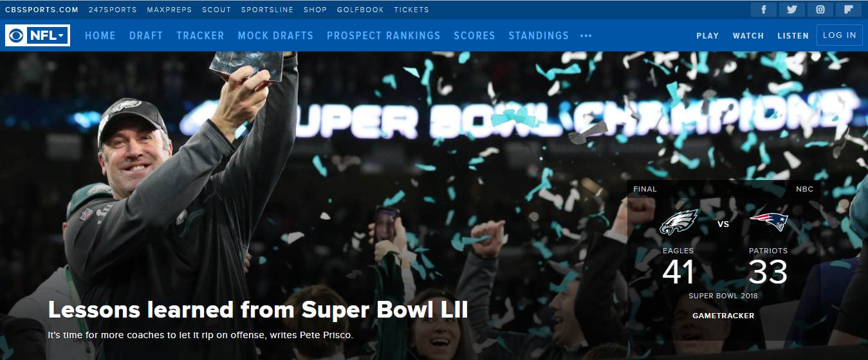Open the Flipboard social icon
The image size is (868, 360).
pos(849,10)
